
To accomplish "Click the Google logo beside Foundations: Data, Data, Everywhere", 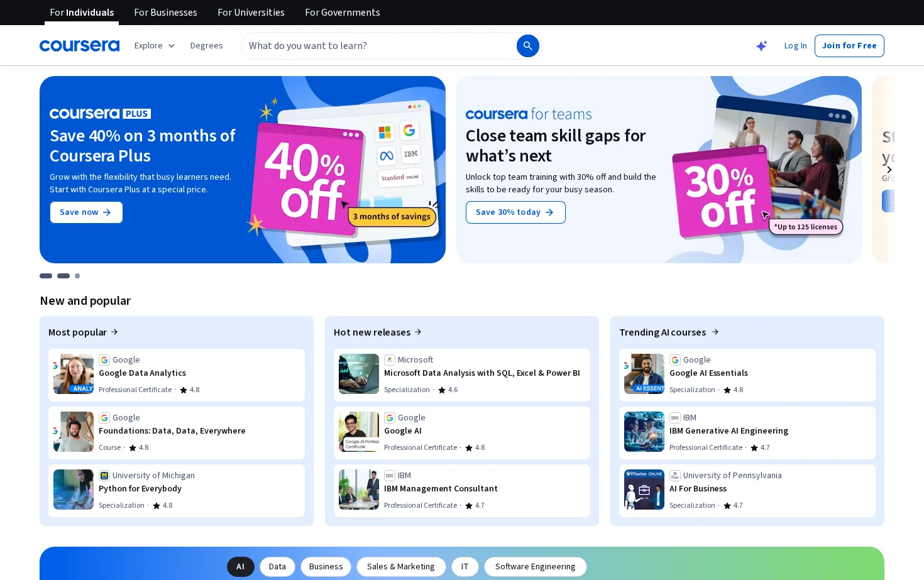I will coord(104,418).
